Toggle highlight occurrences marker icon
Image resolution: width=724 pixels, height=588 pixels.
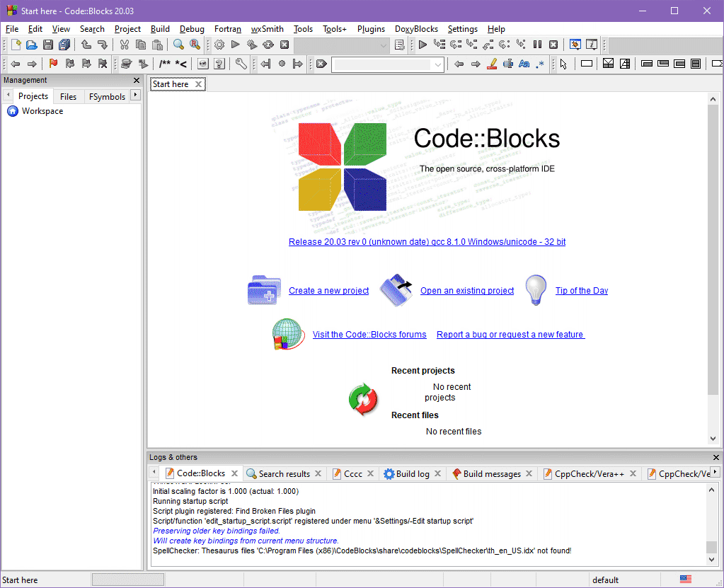(x=492, y=64)
